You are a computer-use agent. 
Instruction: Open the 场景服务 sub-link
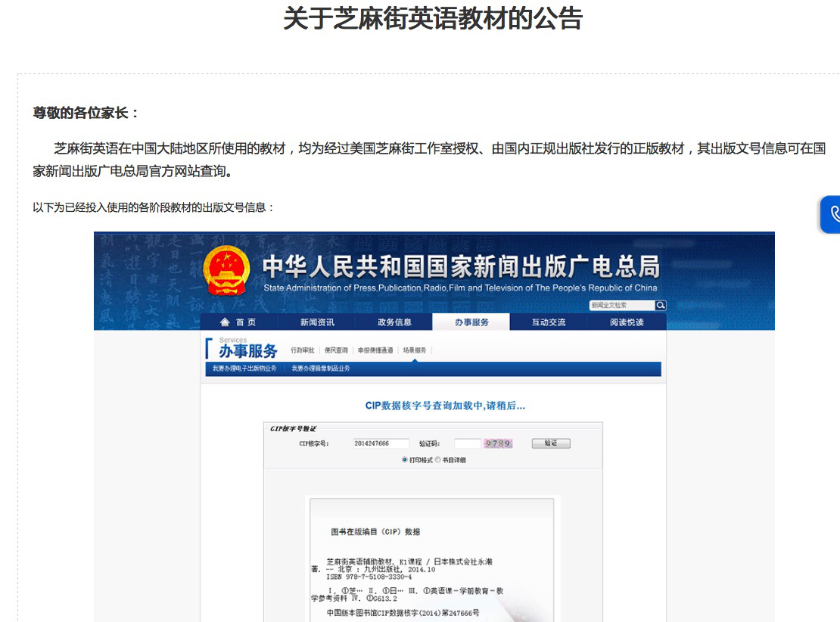tap(415, 350)
